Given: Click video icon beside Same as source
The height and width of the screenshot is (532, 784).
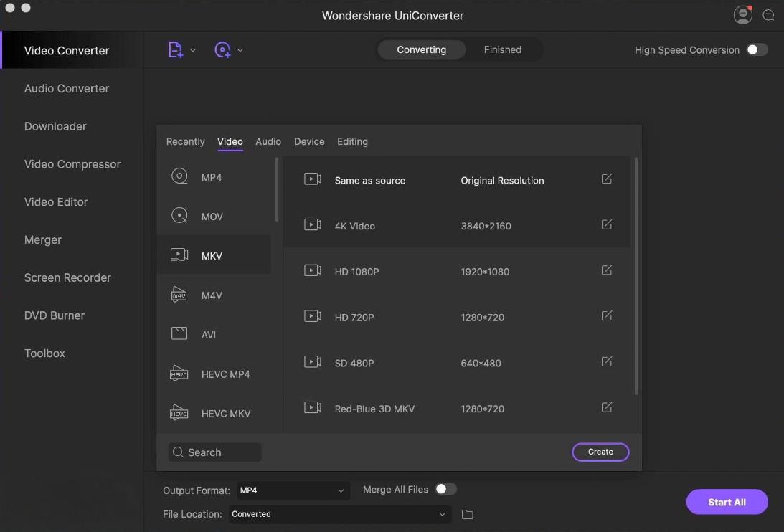Looking at the screenshot, I should (x=313, y=179).
